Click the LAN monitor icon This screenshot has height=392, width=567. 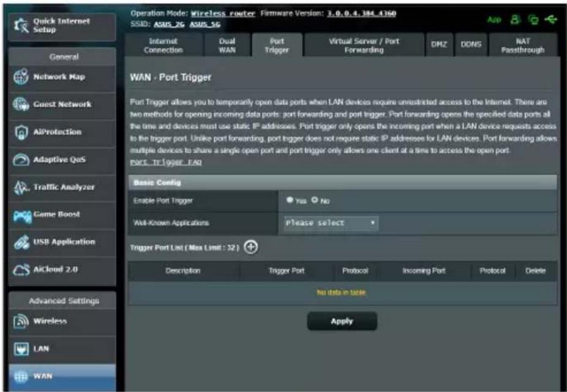click(x=21, y=349)
